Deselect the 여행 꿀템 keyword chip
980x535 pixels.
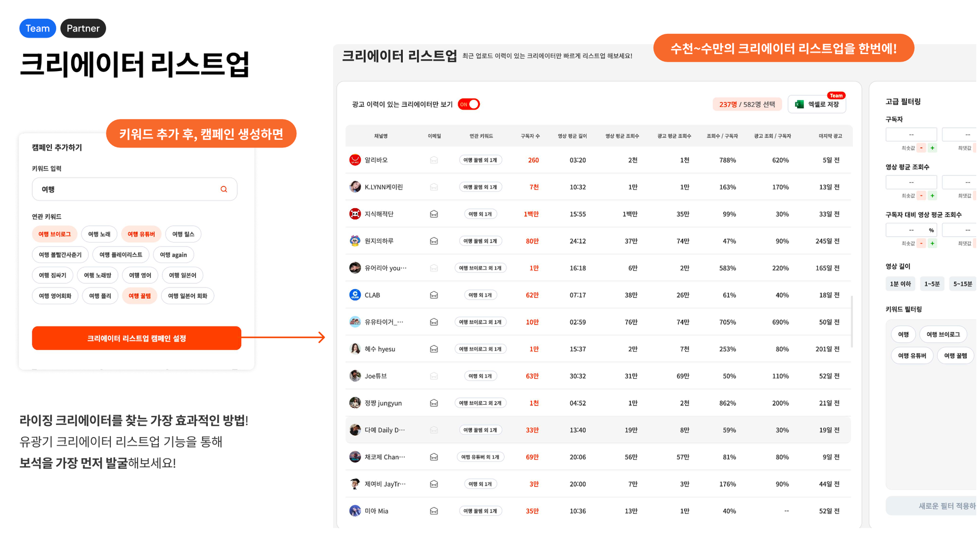(x=140, y=295)
